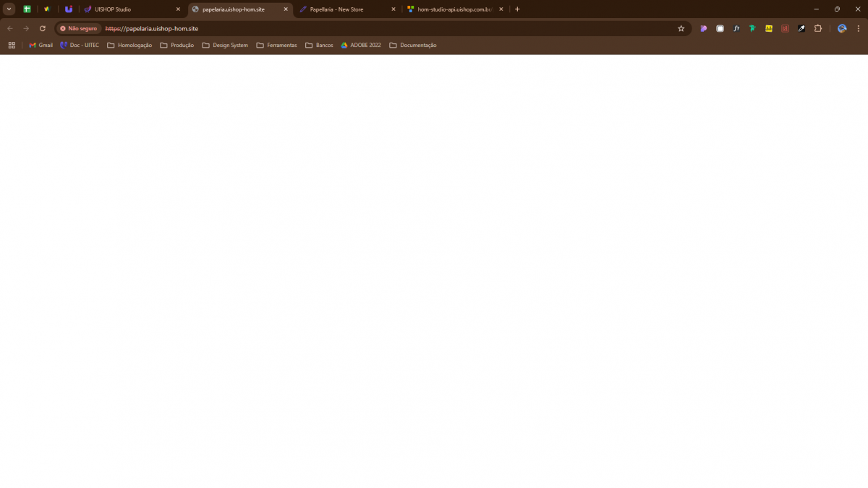Viewport: 868px width, 488px height.
Task: Expand the Design System bookmarks folder
Action: click(225, 45)
